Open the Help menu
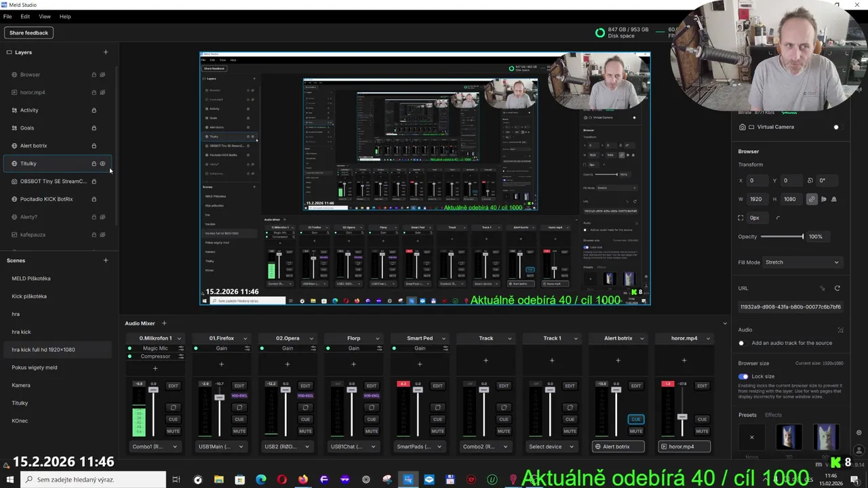 point(65,16)
